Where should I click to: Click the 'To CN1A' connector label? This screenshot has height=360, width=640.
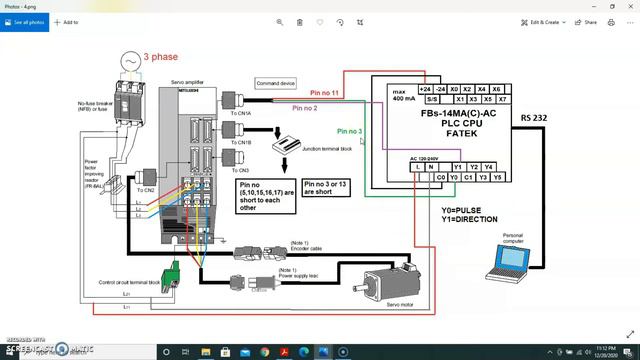[241, 113]
